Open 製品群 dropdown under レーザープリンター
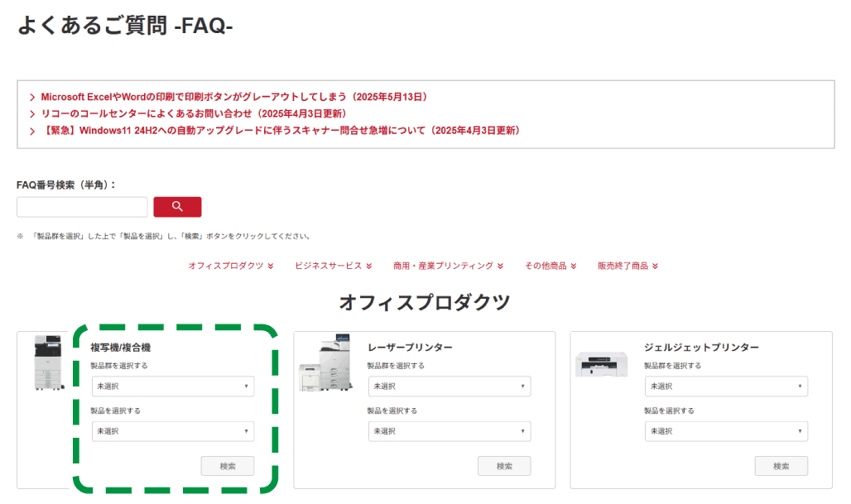Viewport: 851px width, 504px height. pyautogui.click(x=449, y=386)
